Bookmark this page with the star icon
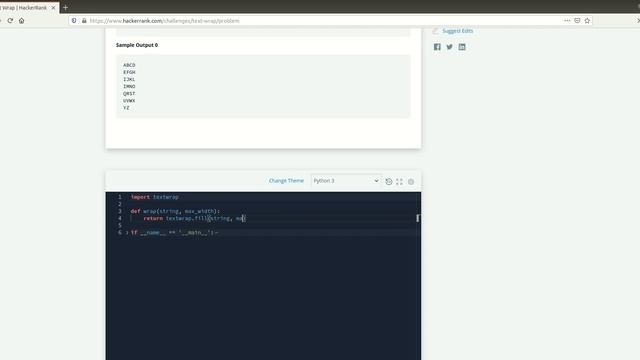The height and width of the screenshot is (360, 640). point(587,20)
